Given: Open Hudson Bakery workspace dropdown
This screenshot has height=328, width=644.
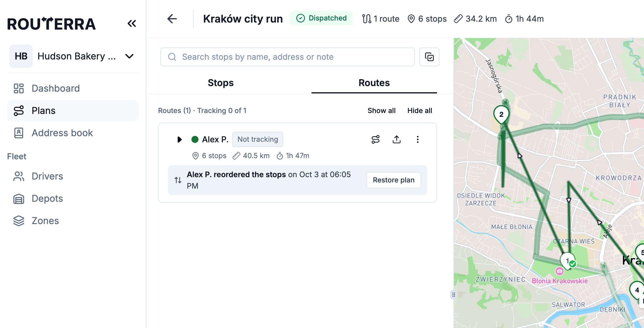Looking at the screenshot, I should pyautogui.click(x=73, y=56).
